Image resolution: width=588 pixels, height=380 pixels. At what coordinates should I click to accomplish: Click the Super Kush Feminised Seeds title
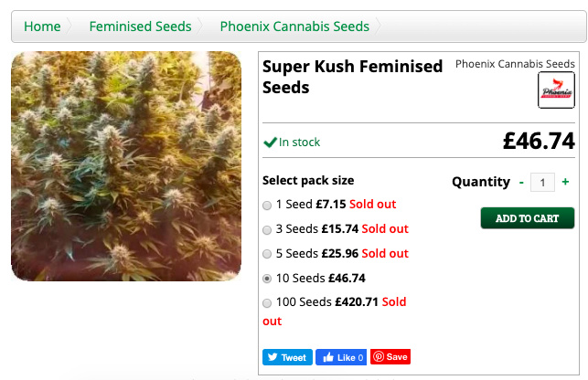339,77
